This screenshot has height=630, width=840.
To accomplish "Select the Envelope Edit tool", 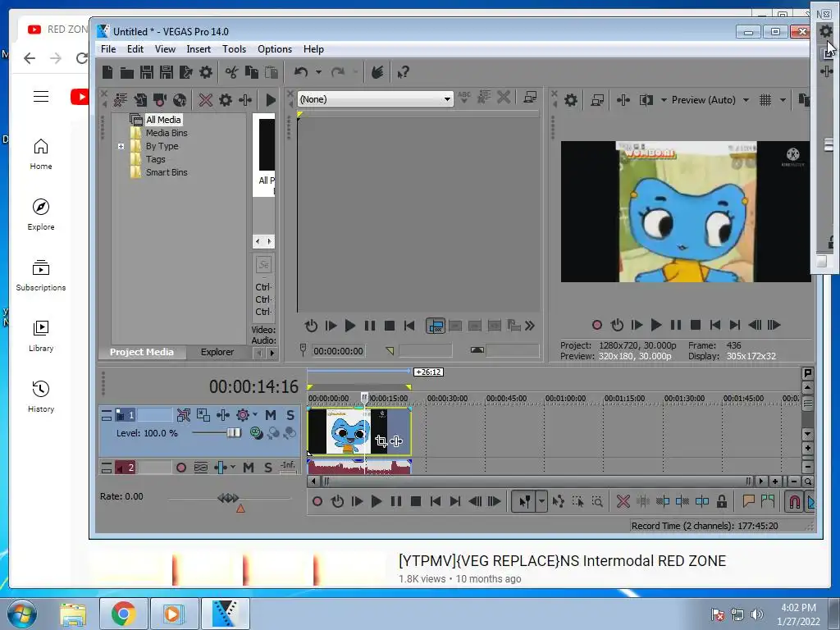I will point(558,501).
